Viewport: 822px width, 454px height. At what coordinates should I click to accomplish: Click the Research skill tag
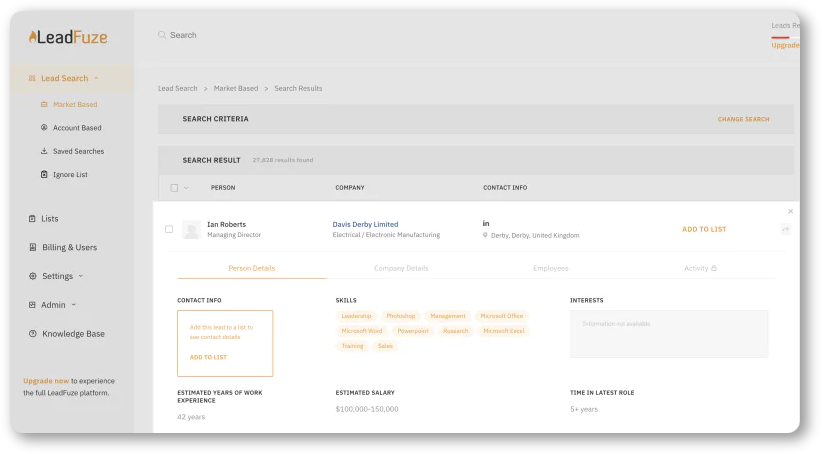[456, 331]
